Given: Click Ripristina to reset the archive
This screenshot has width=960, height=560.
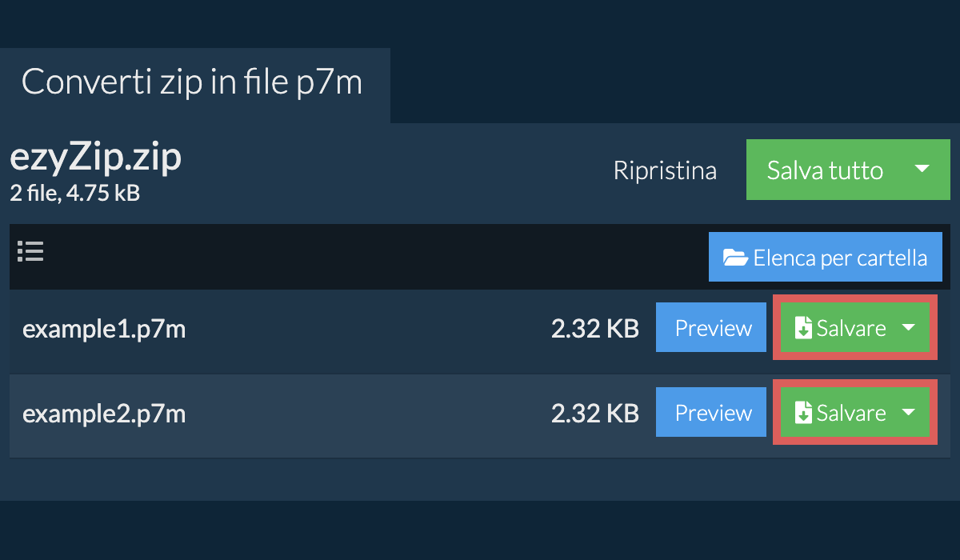Looking at the screenshot, I should coord(665,170).
